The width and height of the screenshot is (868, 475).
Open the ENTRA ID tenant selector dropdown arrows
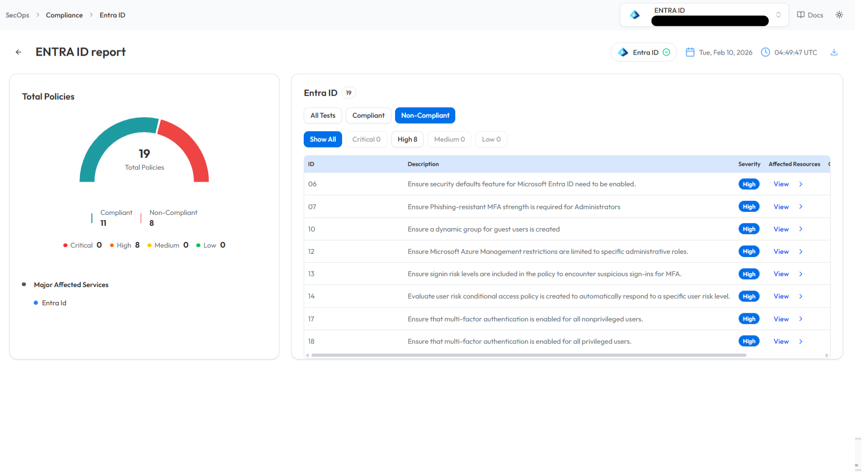[778, 15]
